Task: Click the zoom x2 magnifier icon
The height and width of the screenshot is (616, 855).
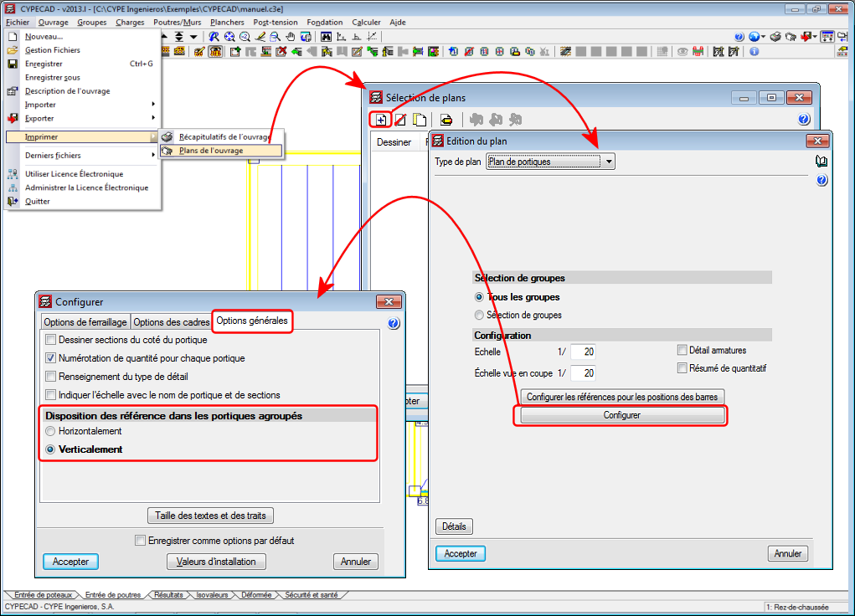Action: pos(245,37)
